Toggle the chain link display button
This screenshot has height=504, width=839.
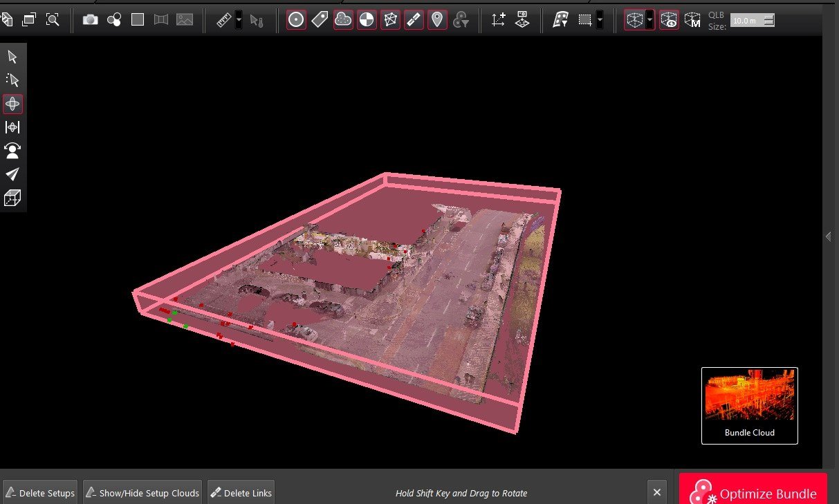click(x=414, y=20)
